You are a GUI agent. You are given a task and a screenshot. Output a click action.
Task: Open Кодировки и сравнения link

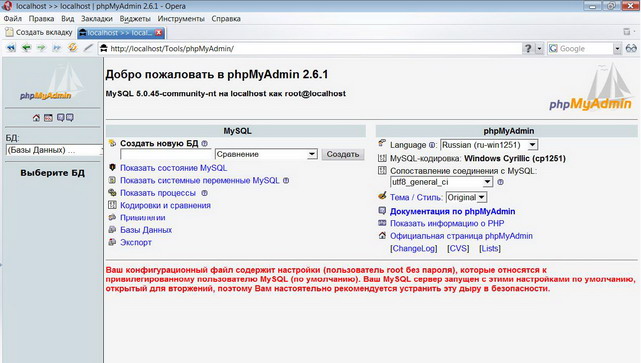pyautogui.click(x=165, y=205)
